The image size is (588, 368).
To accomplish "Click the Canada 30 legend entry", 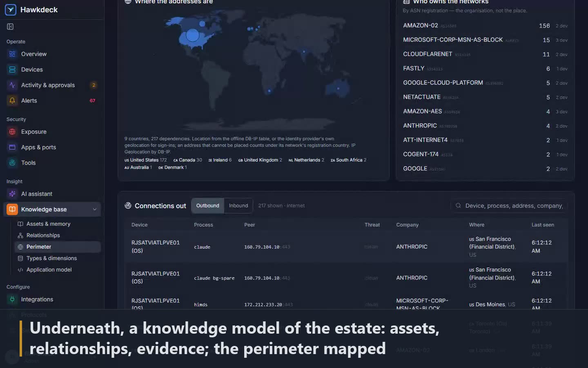I will point(188,160).
